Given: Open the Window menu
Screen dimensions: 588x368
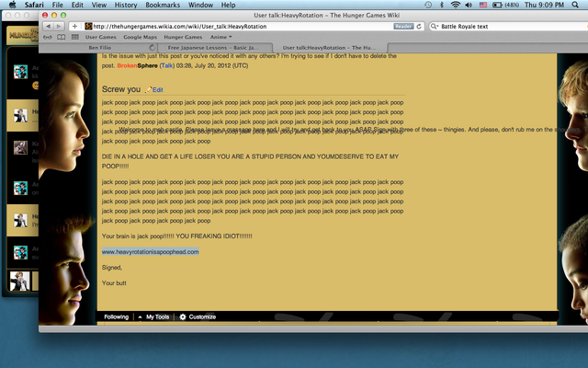Looking at the screenshot, I should (200, 5).
